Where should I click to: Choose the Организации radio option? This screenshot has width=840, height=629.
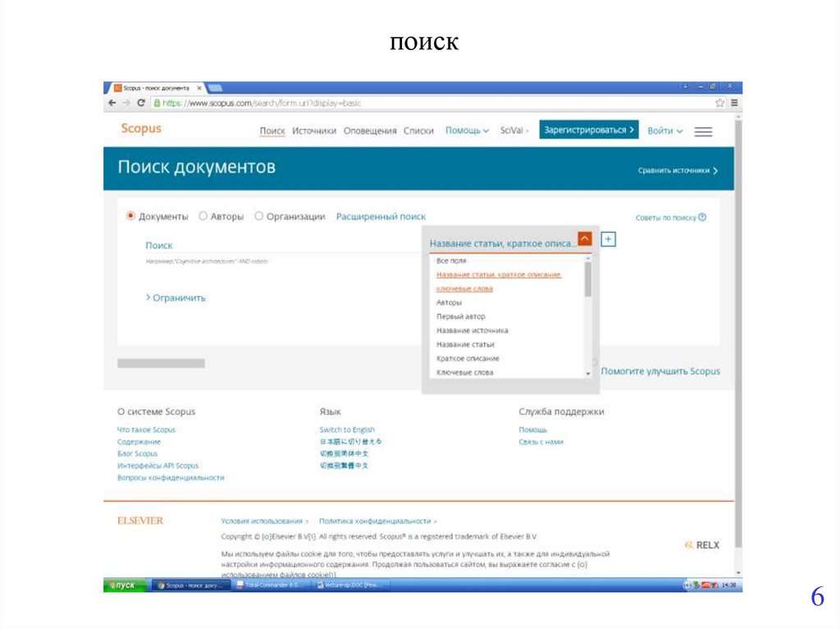point(259,217)
